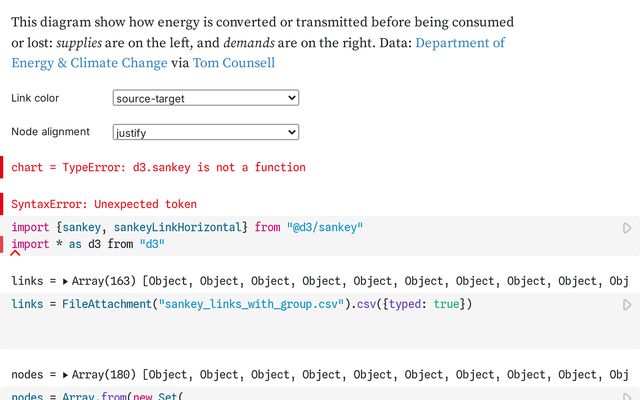Expand the nodes Array(180) output
This screenshot has width=640, height=400.
pos(66,375)
